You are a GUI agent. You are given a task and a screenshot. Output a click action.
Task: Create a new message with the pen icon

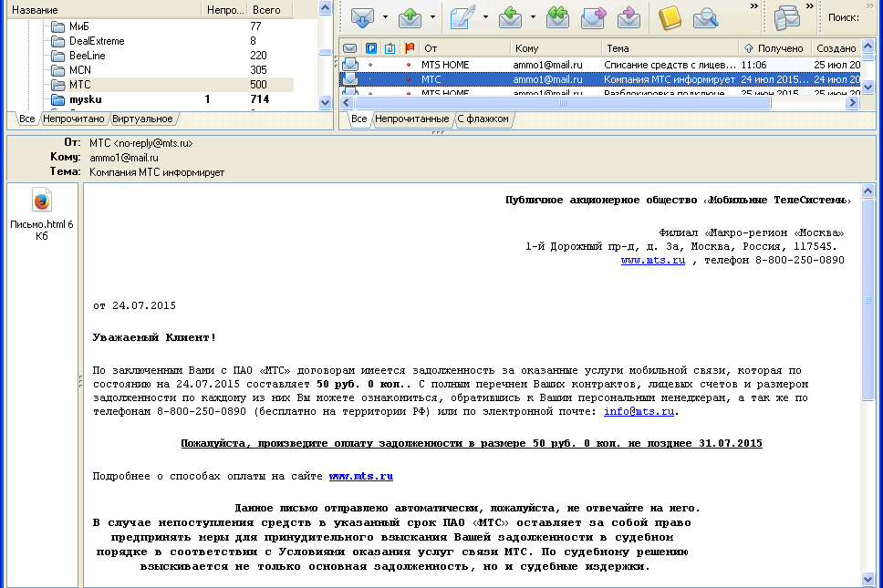pos(462,17)
